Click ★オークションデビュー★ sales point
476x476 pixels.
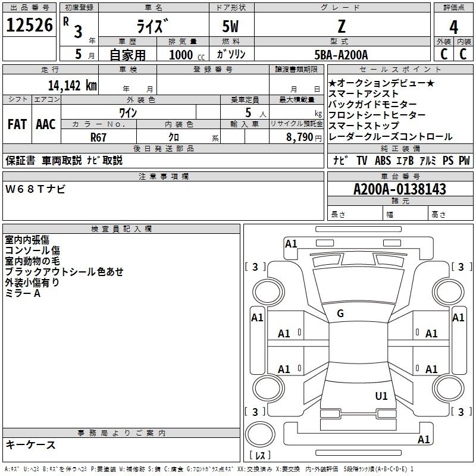tap(381, 83)
